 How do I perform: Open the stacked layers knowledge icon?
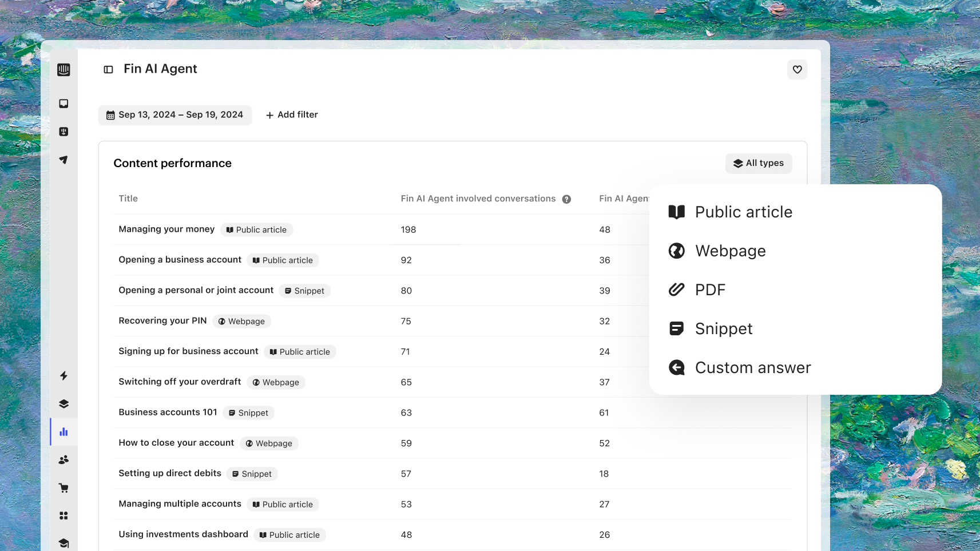coord(64,404)
